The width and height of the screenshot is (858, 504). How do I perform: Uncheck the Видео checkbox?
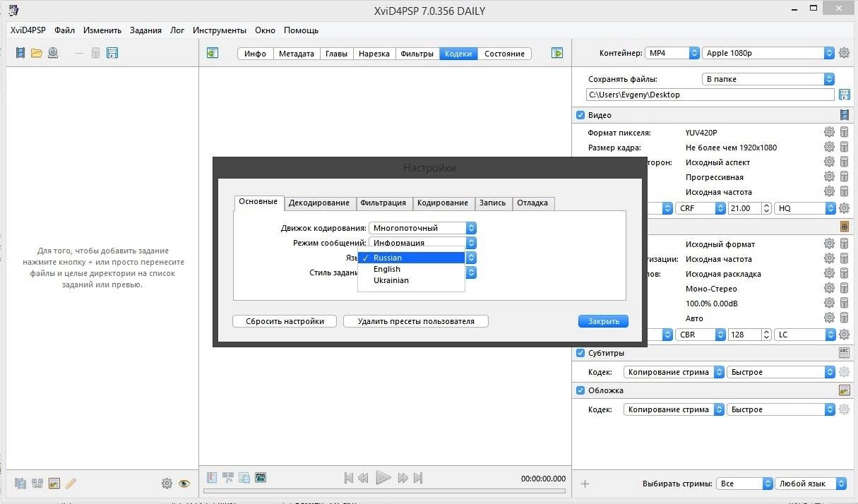[x=580, y=115]
